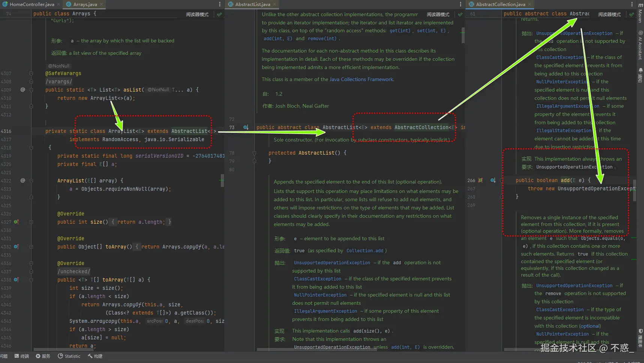Screen dimensions: 644x363
Task: Open the get(int) documentation link
Action: point(400,31)
